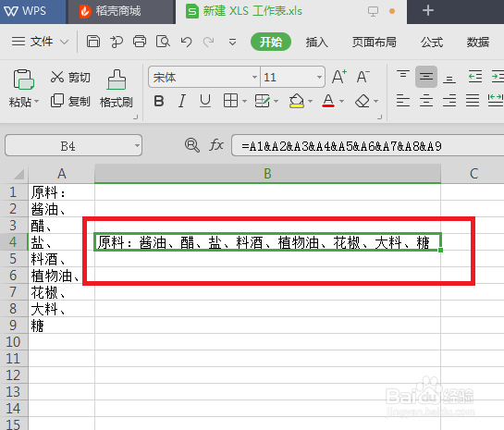The image size is (504, 430).
Task: Switch to the 公式 ribbon tab
Action: [x=432, y=43]
